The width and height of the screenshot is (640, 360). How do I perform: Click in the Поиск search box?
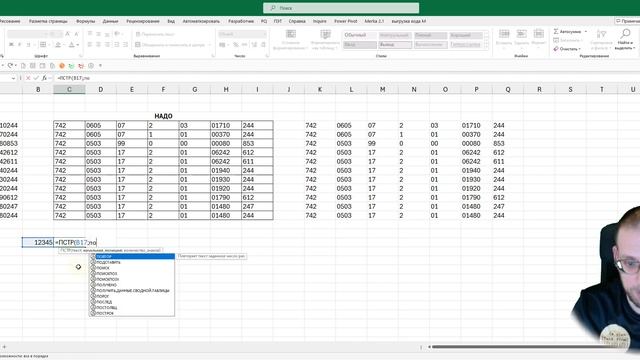tap(341, 8)
